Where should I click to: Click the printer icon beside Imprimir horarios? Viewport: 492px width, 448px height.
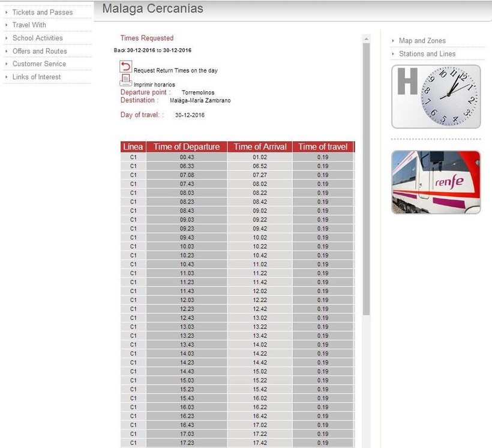pyautogui.click(x=125, y=80)
